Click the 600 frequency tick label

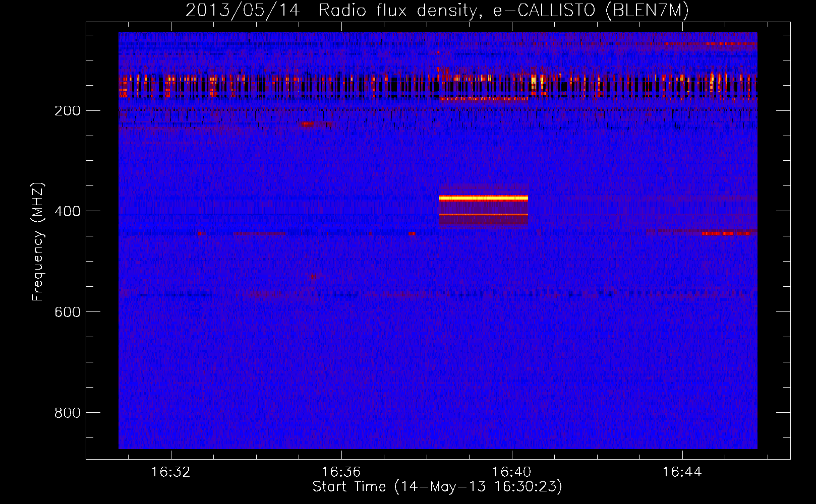(68, 311)
